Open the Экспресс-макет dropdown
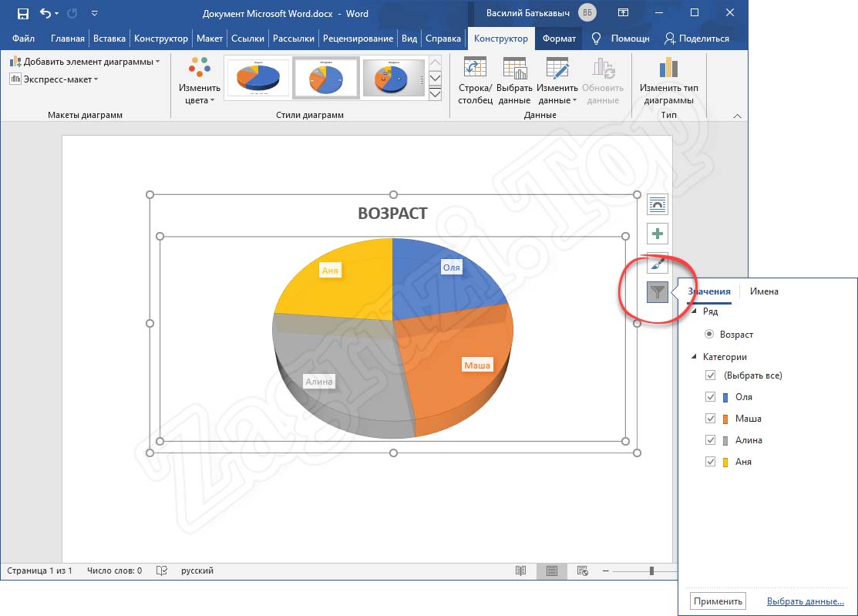 [x=54, y=79]
